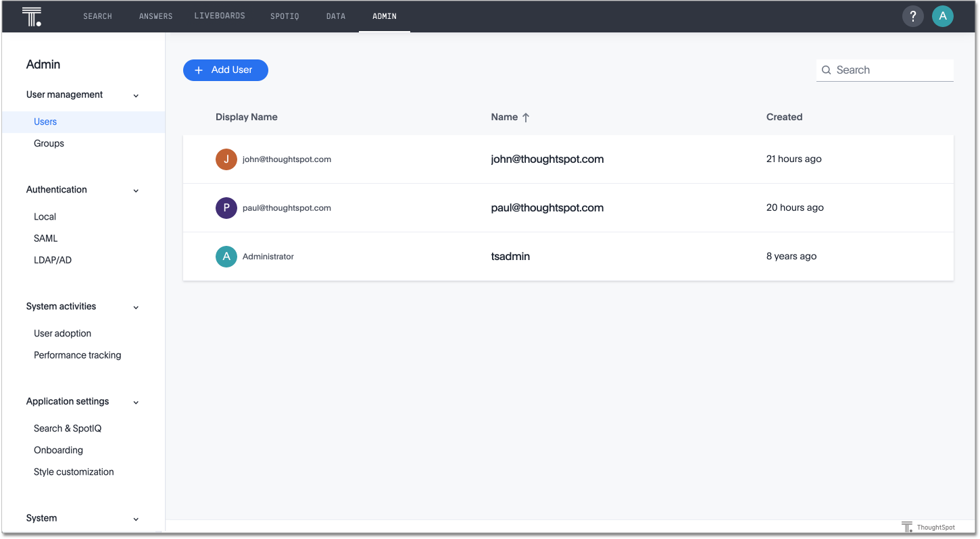The width and height of the screenshot is (980, 539).
Task: Click the magnifier icon in the search box
Action: pyautogui.click(x=826, y=70)
